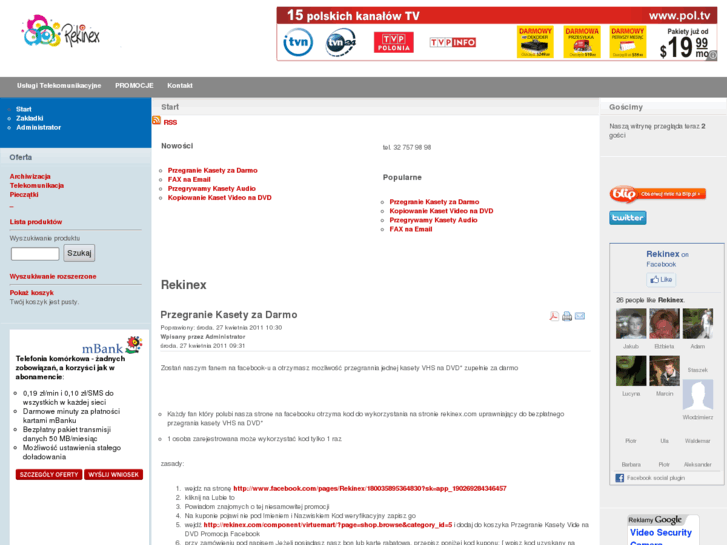Image resolution: width=727 pixels, height=545 pixels.
Task: Open Pokaż koszyk link
Action: click(32, 293)
